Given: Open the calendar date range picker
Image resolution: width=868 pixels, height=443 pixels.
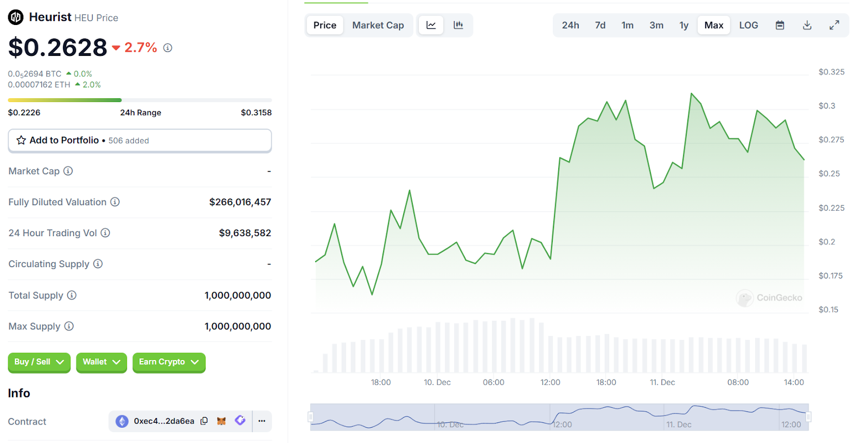Looking at the screenshot, I should 780,25.
